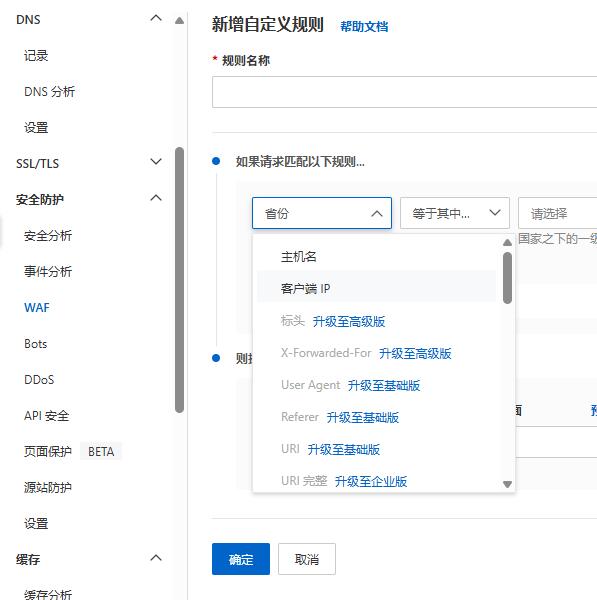Expand the SSL/TLS sidebar section

156,161
